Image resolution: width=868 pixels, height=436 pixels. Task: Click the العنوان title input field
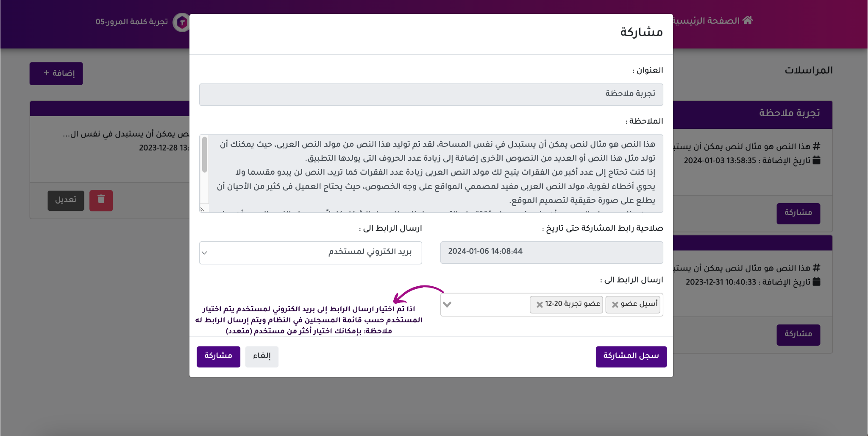[431, 94]
